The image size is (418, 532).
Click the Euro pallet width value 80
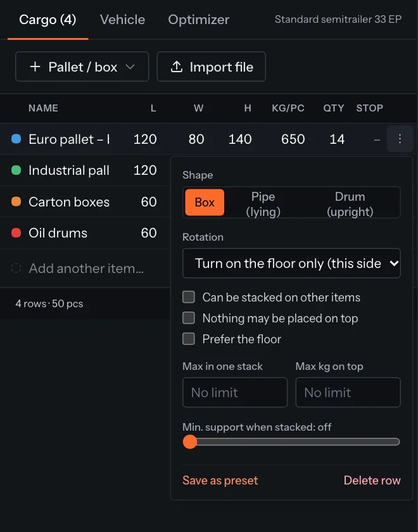point(196,139)
